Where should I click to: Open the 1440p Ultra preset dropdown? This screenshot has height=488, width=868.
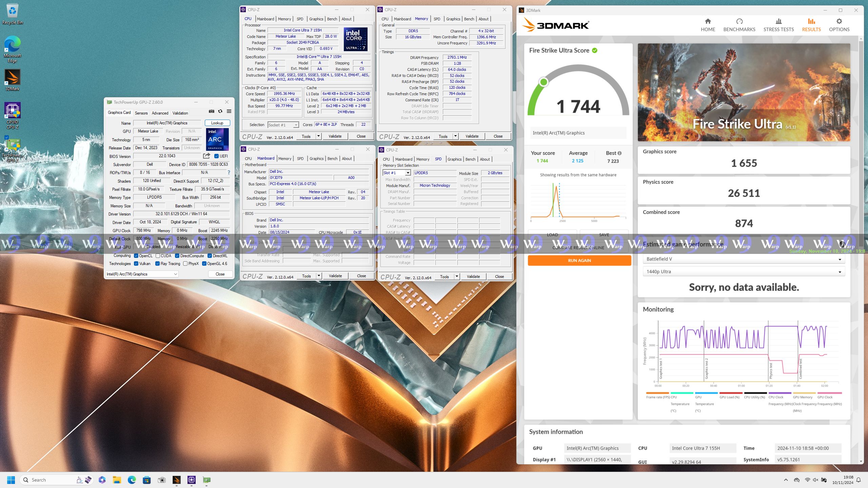[x=744, y=271]
